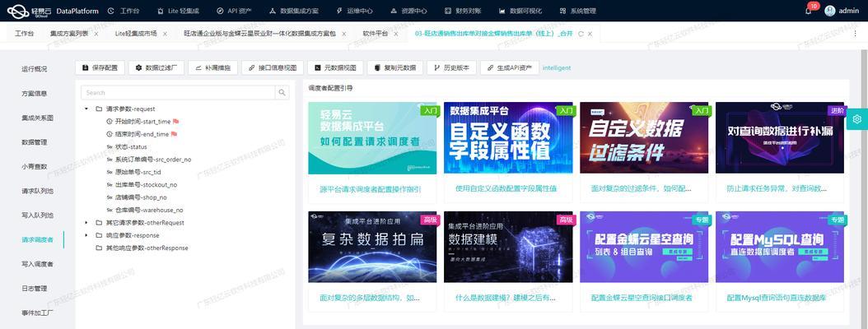Open the 运维中心 top menu

click(355, 11)
